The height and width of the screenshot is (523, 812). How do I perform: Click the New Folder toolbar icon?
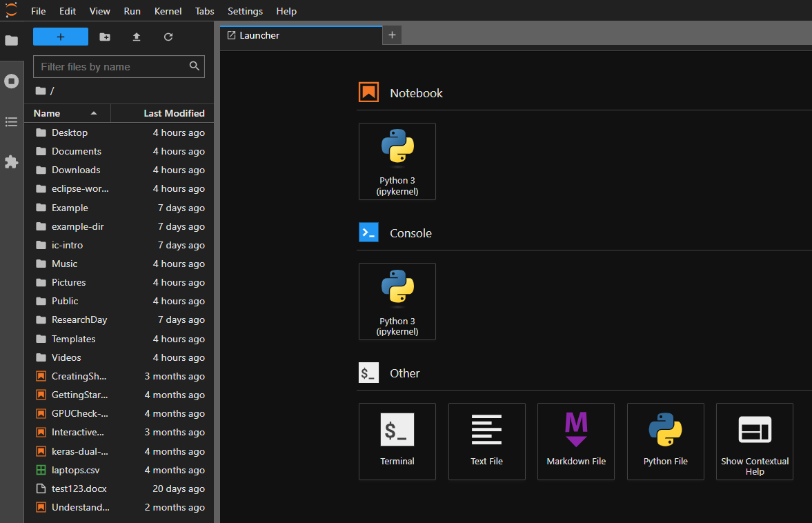(x=105, y=37)
